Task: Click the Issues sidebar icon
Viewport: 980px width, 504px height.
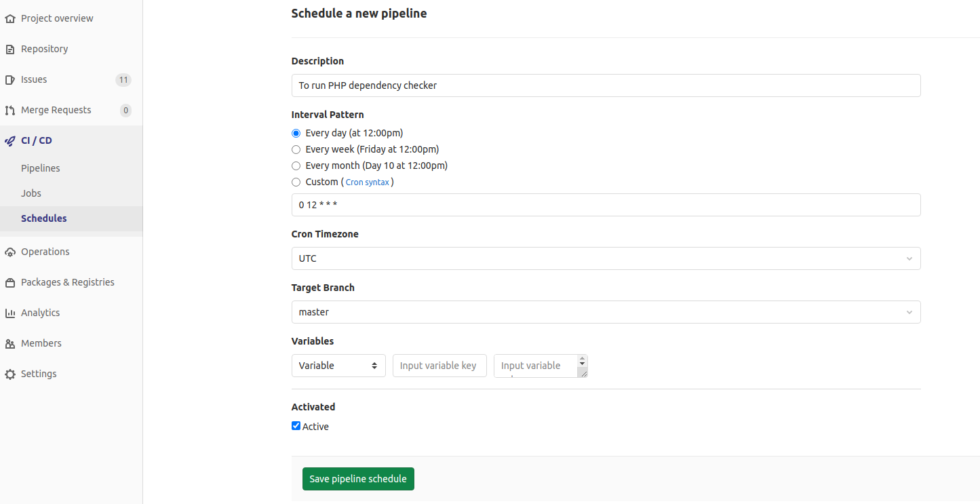Action: (9, 79)
